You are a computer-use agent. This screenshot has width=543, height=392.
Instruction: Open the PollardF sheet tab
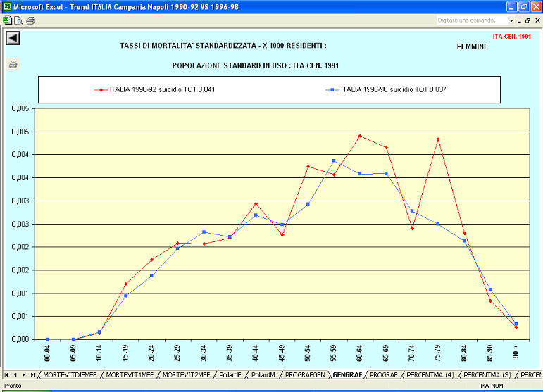(230, 374)
